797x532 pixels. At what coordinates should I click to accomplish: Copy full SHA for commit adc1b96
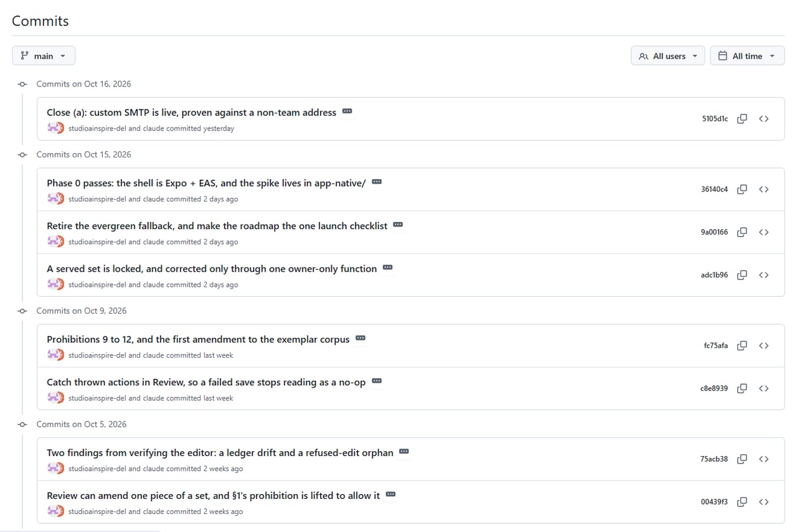(x=742, y=275)
